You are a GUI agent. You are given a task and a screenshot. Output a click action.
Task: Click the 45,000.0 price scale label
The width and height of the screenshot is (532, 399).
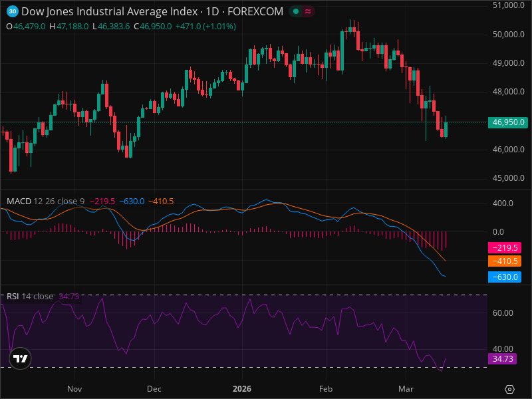coord(508,178)
